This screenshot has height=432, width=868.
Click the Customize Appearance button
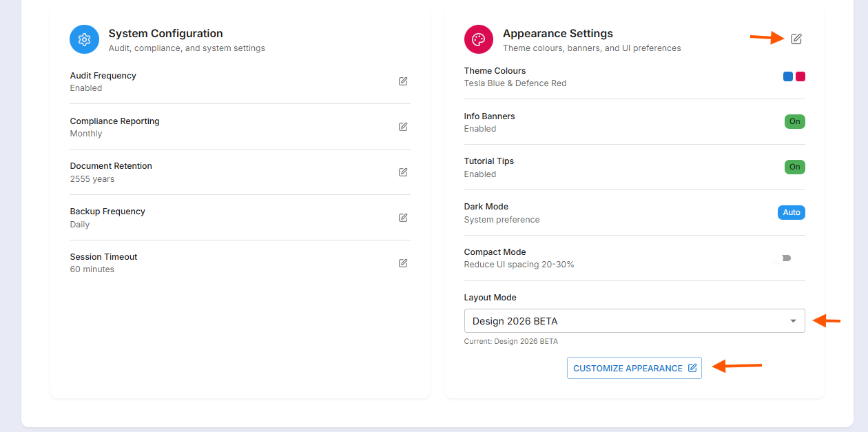pyautogui.click(x=634, y=368)
